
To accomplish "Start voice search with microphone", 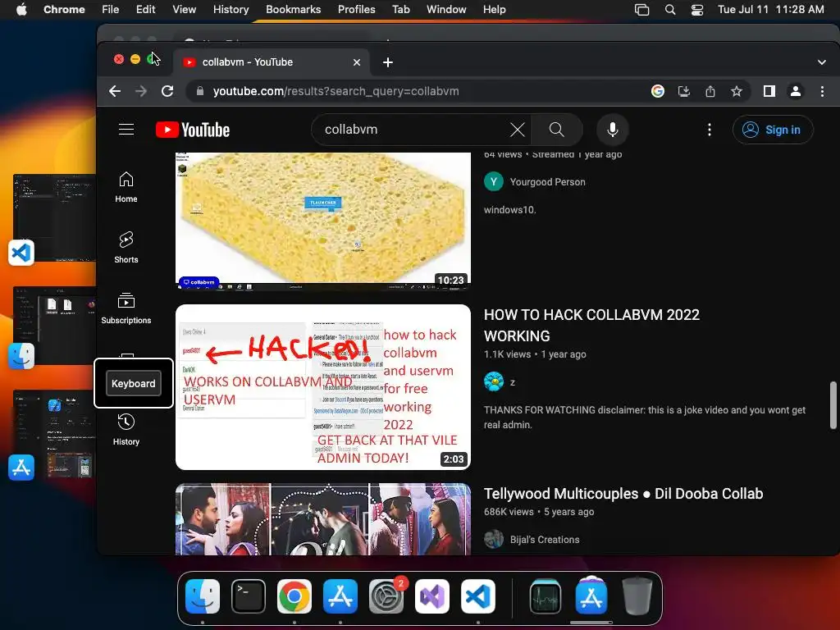I will pos(612,130).
